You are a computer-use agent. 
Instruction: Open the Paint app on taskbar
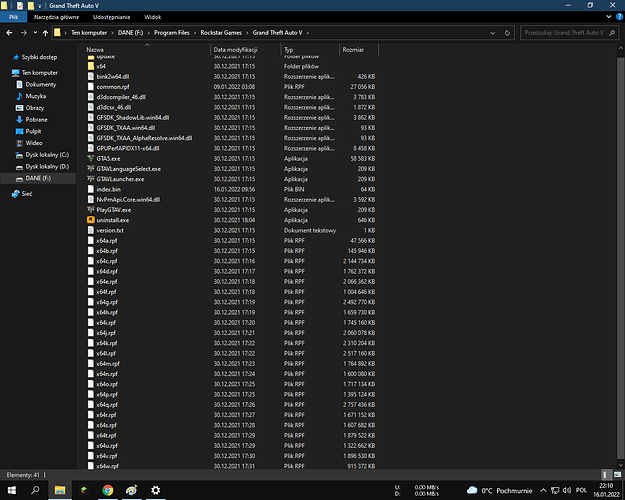[x=131, y=490]
